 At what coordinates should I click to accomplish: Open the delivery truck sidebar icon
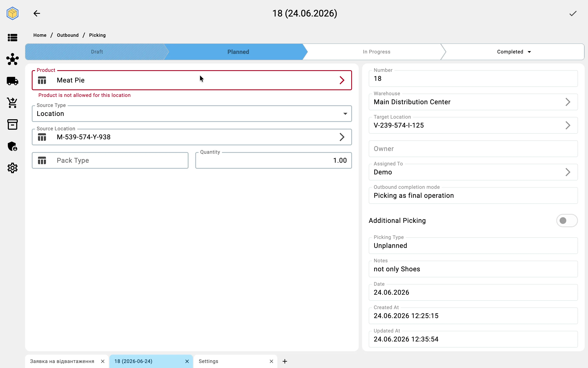[x=12, y=81]
